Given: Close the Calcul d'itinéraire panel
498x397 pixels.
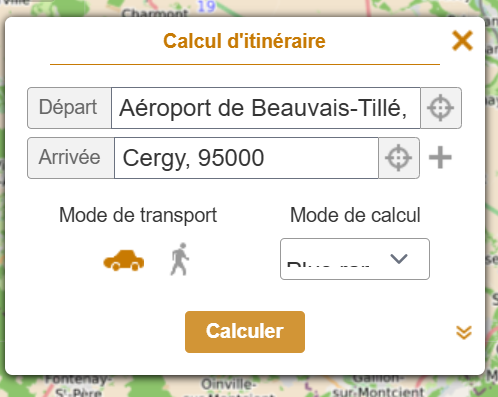Looking at the screenshot, I should (x=462, y=41).
